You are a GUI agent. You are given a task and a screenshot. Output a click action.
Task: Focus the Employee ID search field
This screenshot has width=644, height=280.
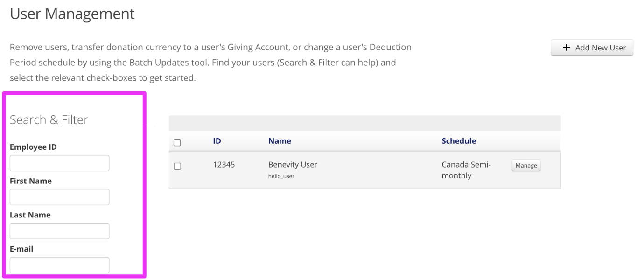[x=60, y=163]
